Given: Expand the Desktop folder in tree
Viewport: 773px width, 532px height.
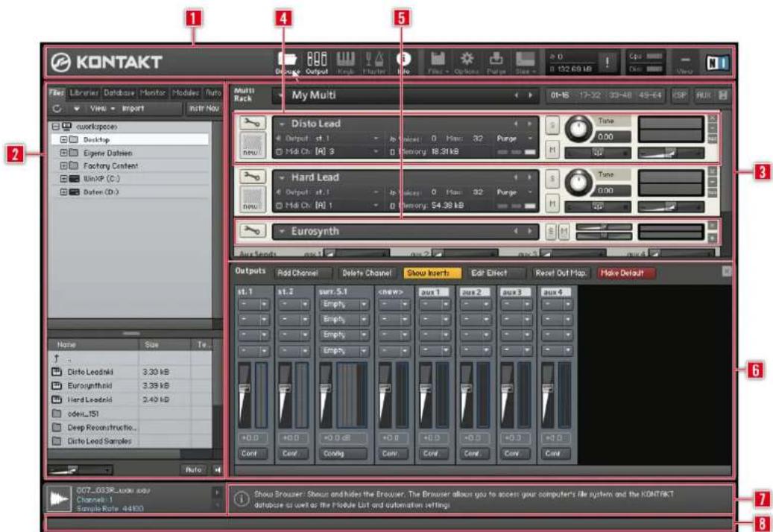Looking at the screenshot, I should tap(63, 140).
